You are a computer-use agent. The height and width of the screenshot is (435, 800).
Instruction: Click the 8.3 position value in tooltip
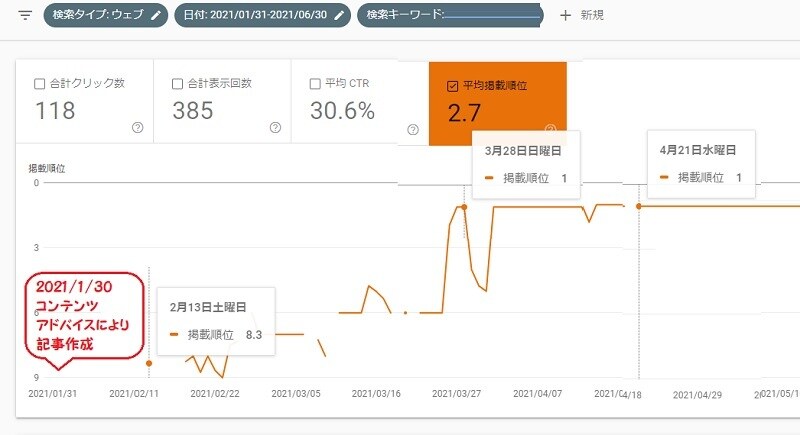click(254, 335)
